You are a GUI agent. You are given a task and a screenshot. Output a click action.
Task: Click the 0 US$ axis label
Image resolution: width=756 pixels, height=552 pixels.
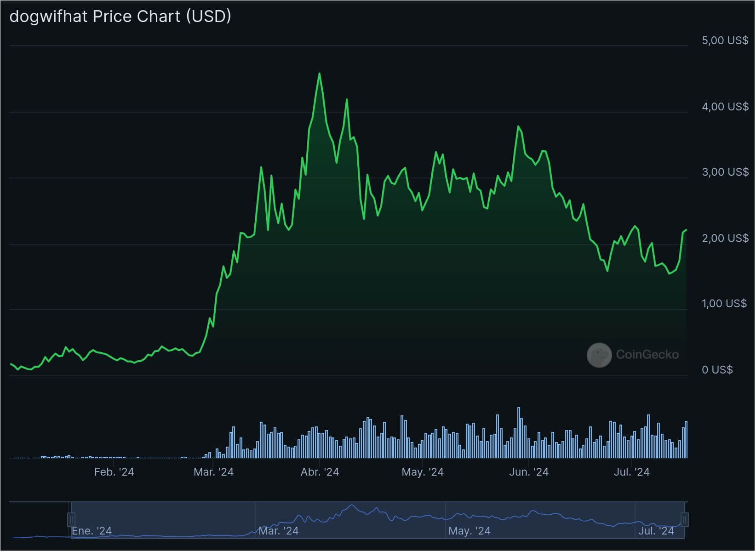pyautogui.click(x=717, y=370)
